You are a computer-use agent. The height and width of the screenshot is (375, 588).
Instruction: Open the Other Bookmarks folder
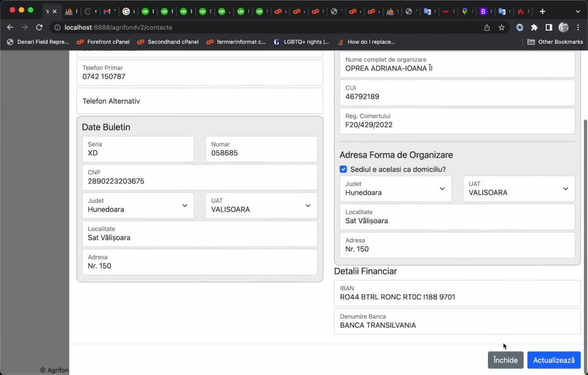point(555,42)
